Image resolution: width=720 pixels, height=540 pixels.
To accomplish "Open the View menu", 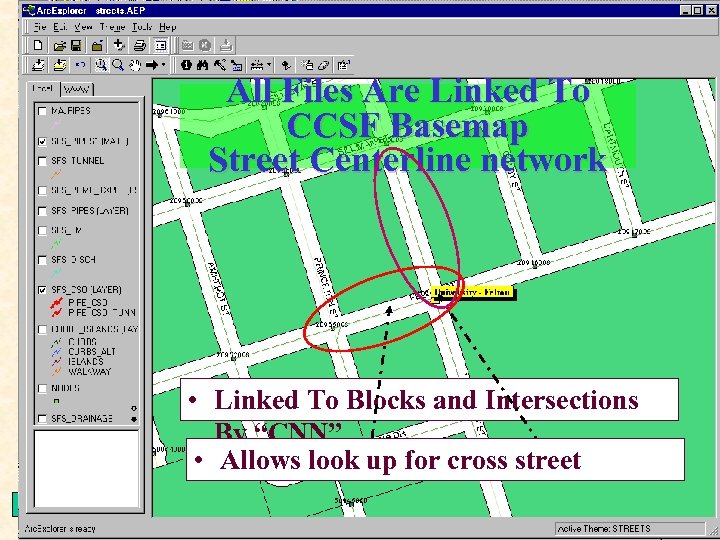I will point(83,27).
